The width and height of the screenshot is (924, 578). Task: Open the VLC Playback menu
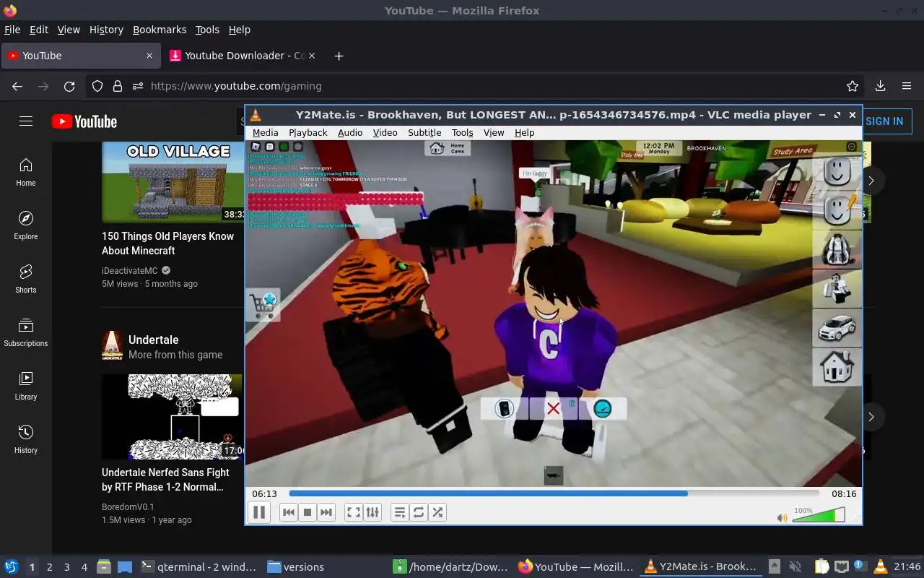point(308,132)
